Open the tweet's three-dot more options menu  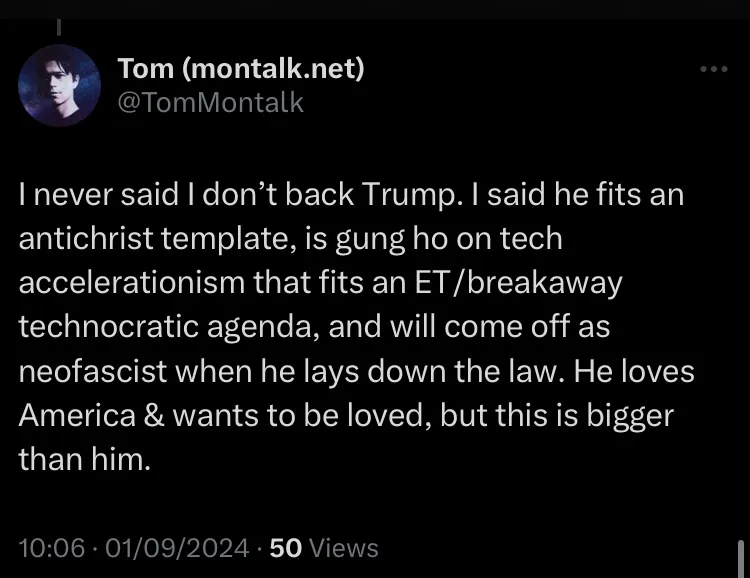[x=713, y=70]
